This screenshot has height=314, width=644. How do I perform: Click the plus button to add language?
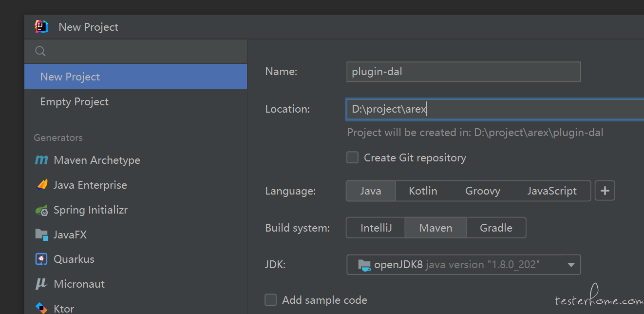[605, 191]
